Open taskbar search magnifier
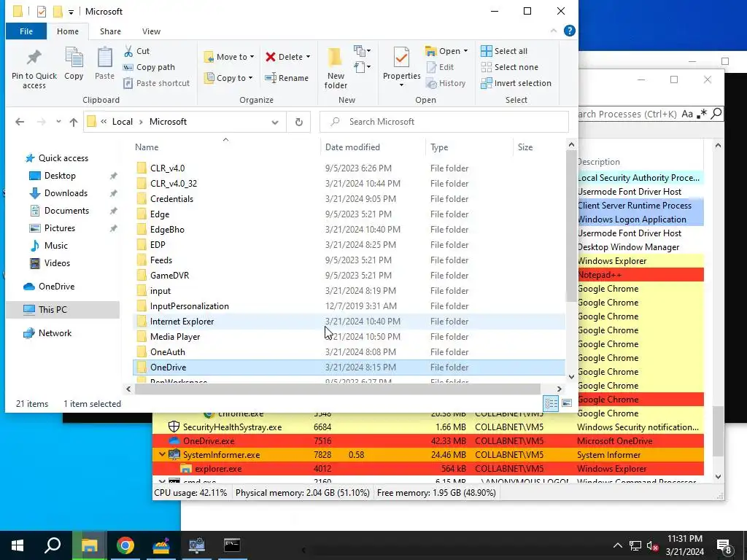This screenshot has width=747, height=560. (53, 545)
